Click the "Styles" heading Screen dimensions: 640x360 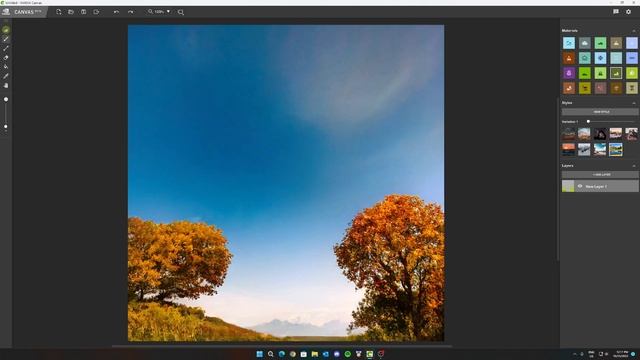point(567,103)
